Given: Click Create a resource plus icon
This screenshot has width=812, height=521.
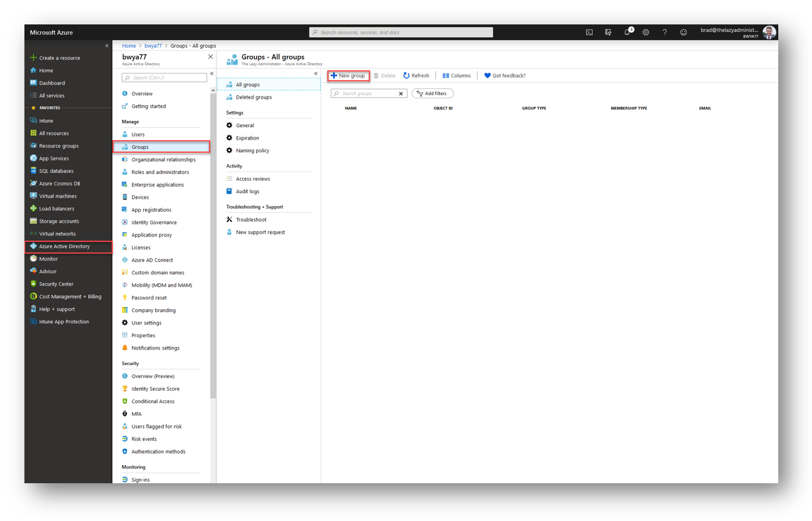Looking at the screenshot, I should 33,58.
